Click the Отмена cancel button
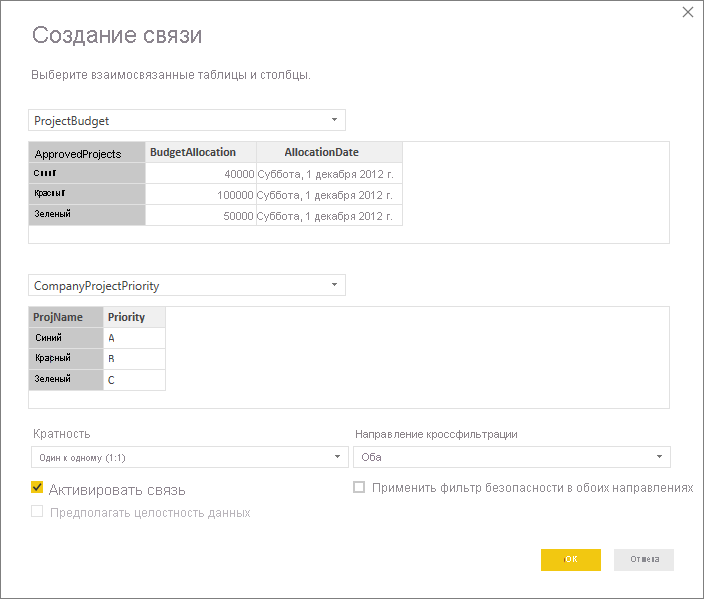 [x=644, y=559]
